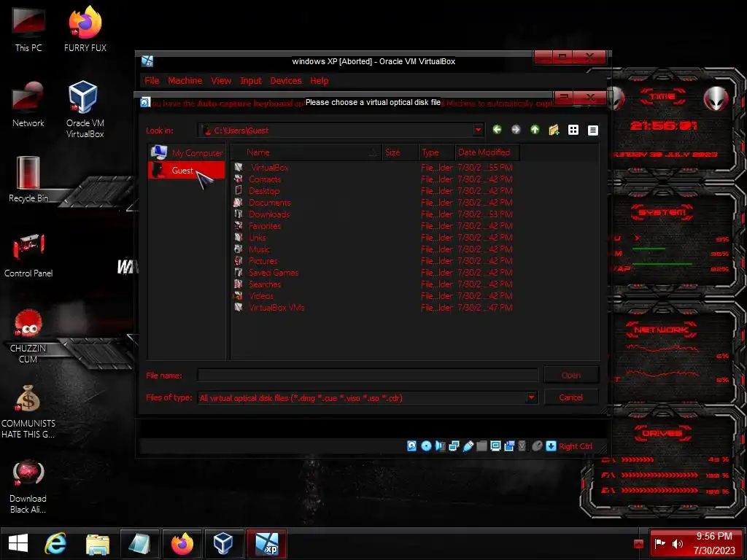Open the Devices menu
This screenshot has height=560, width=747.
click(x=286, y=81)
